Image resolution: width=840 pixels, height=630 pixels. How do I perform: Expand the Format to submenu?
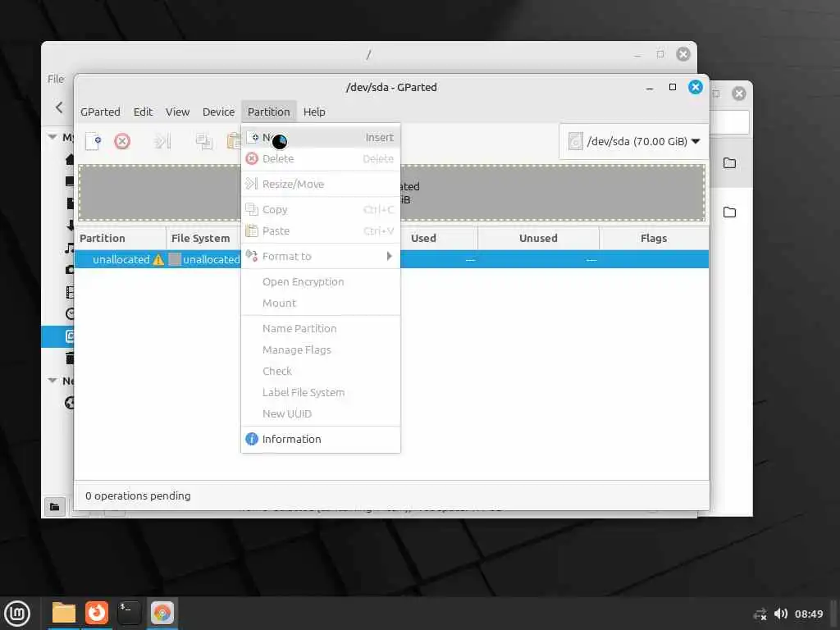(x=321, y=256)
